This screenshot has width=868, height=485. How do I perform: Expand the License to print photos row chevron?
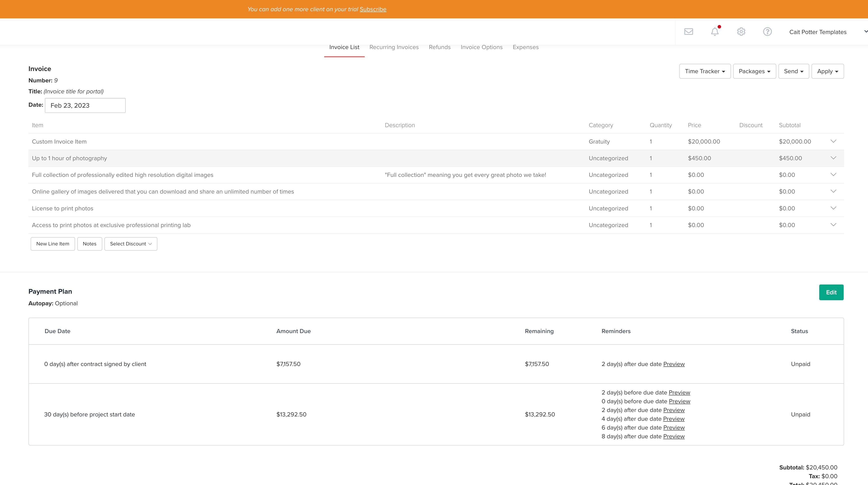click(833, 208)
